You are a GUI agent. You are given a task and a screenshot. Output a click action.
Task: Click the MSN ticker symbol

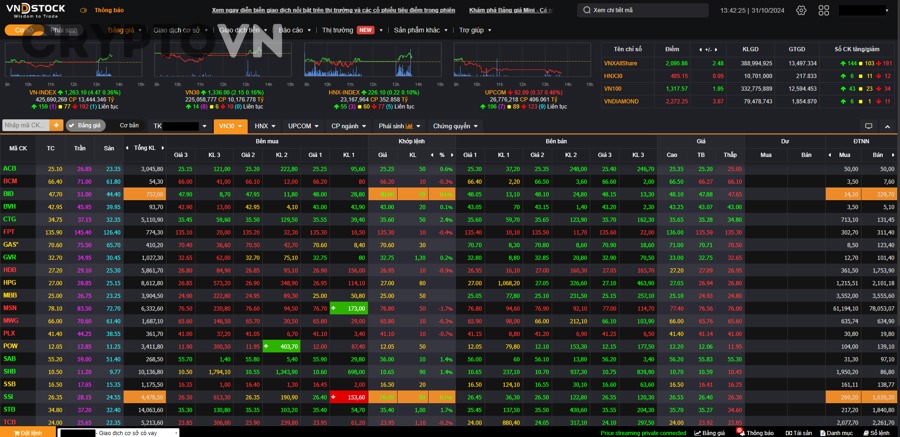[x=10, y=308]
